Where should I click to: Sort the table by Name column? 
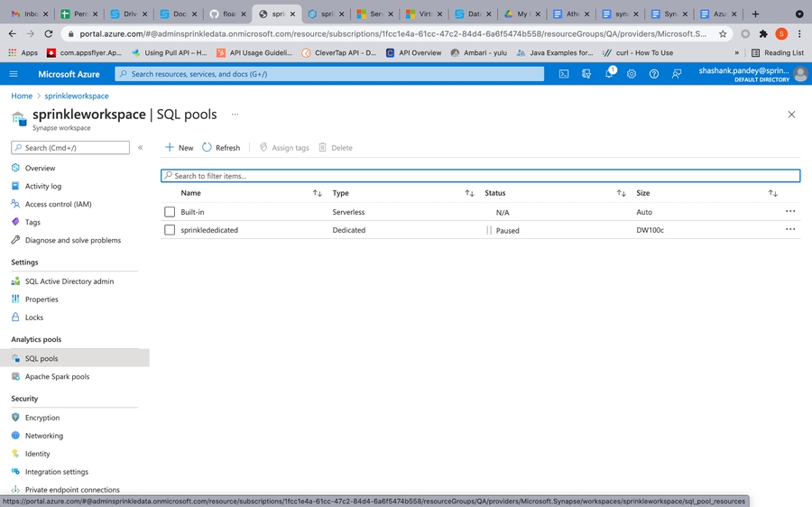[317, 193]
